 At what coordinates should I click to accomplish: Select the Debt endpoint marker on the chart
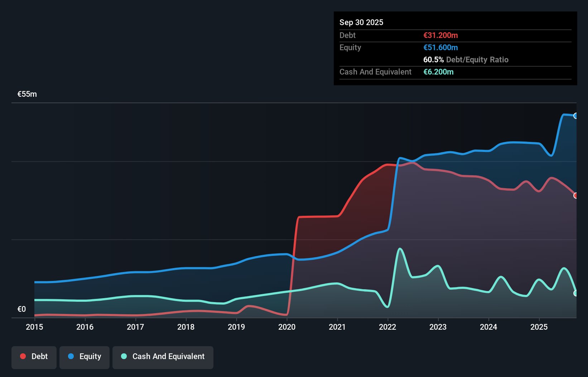tap(576, 196)
